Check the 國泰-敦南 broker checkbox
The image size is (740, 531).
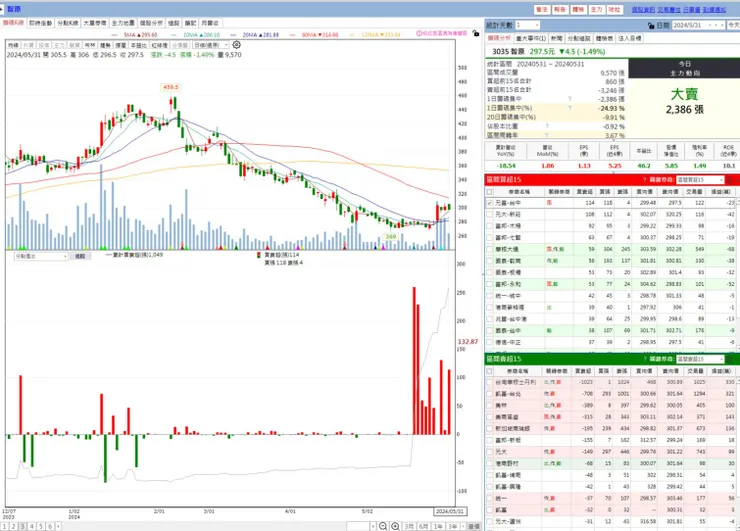489,261
